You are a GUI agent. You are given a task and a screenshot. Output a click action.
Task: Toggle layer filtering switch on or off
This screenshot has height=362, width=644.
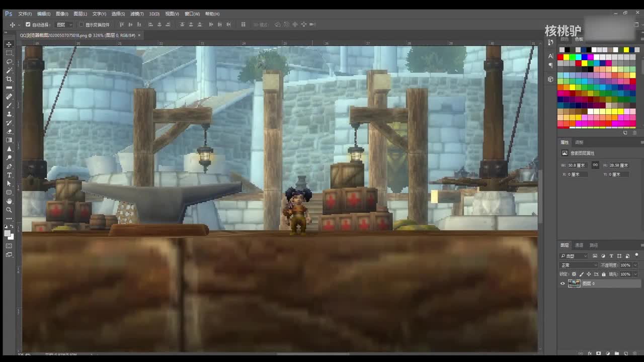point(636,255)
